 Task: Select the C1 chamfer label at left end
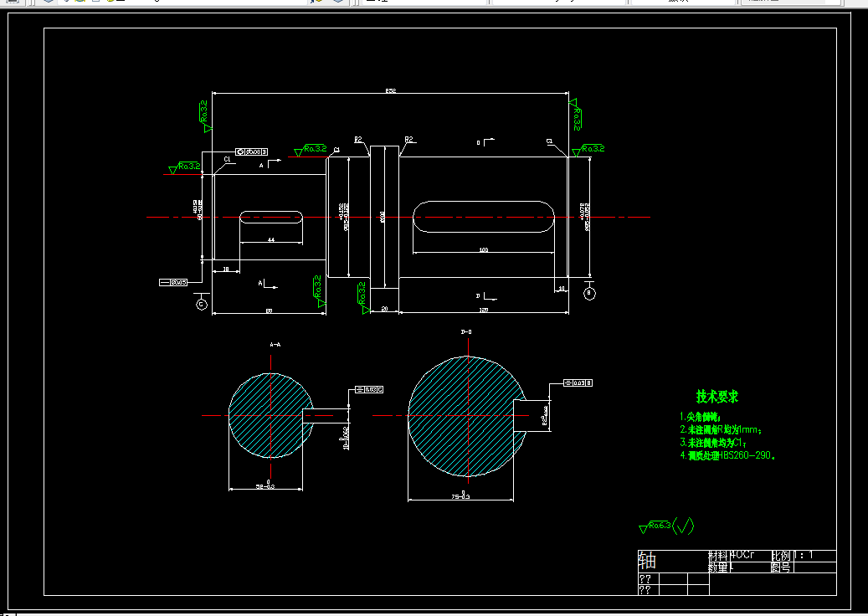tap(227, 159)
